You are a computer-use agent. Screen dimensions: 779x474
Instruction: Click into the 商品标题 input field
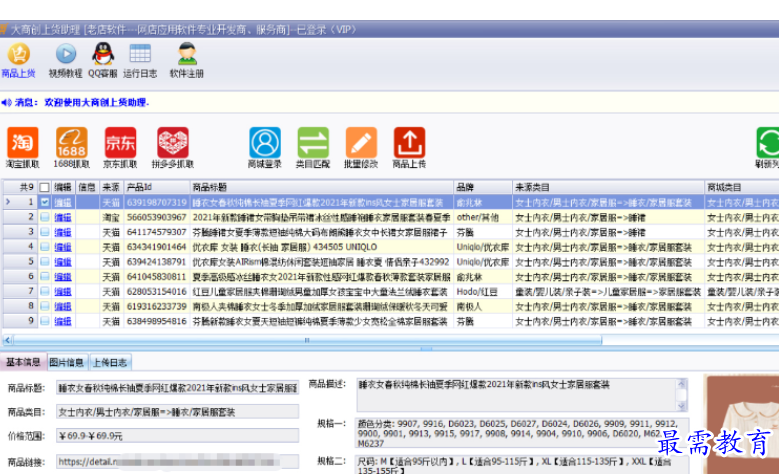(177, 388)
